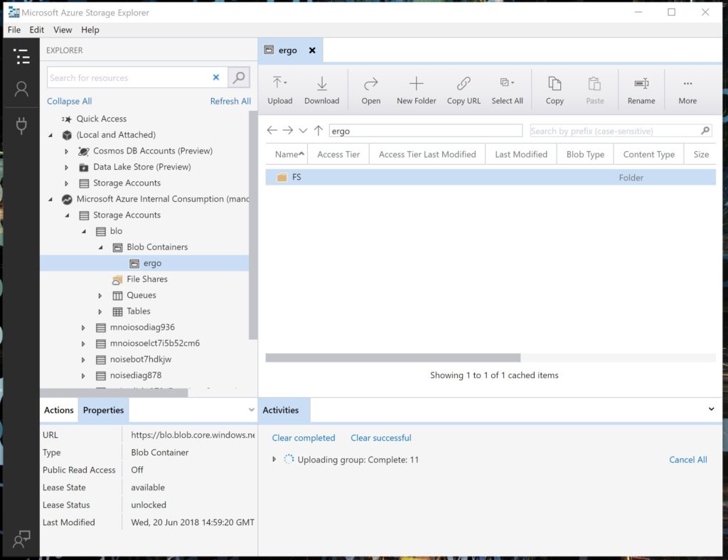This screenshot has height=560, width=728.
Task: Expand noisebot7hdkjw storage account
Action: [x=83, y=360]
